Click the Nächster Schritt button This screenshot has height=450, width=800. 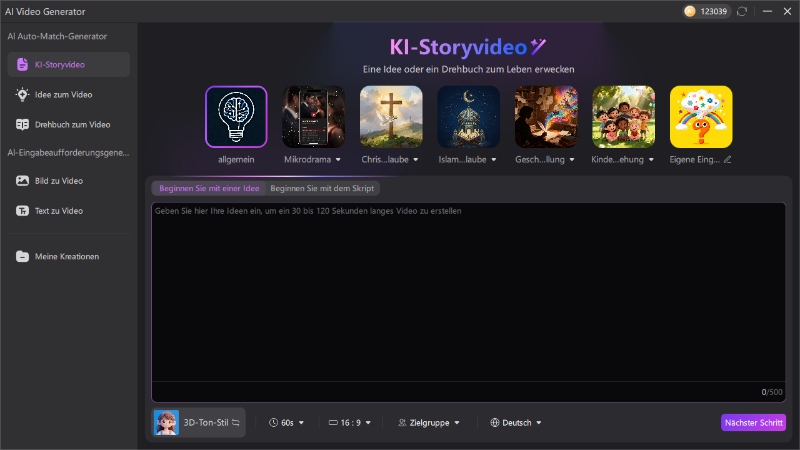pyautogui.click(x=753, y=423)
